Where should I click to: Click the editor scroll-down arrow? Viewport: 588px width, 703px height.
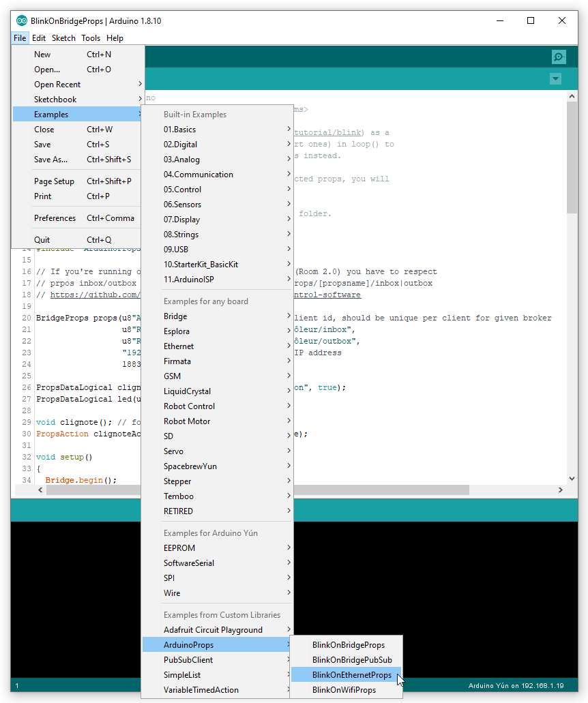point(572,479)
